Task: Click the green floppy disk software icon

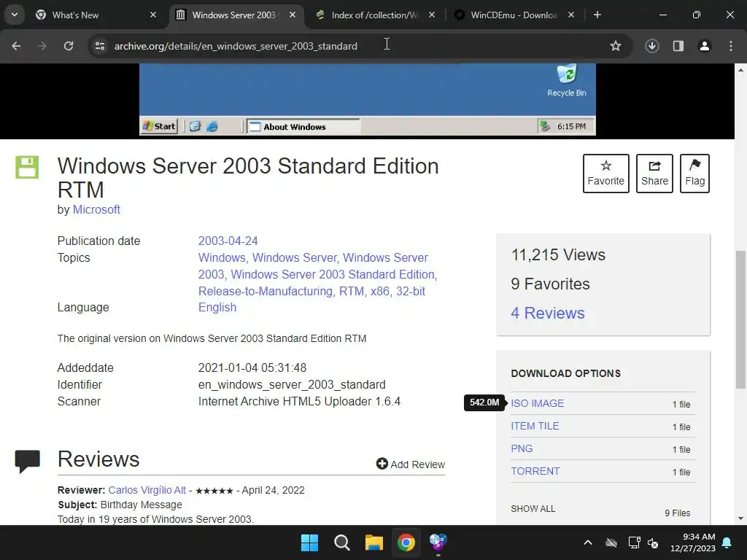Action: point(27,167)
